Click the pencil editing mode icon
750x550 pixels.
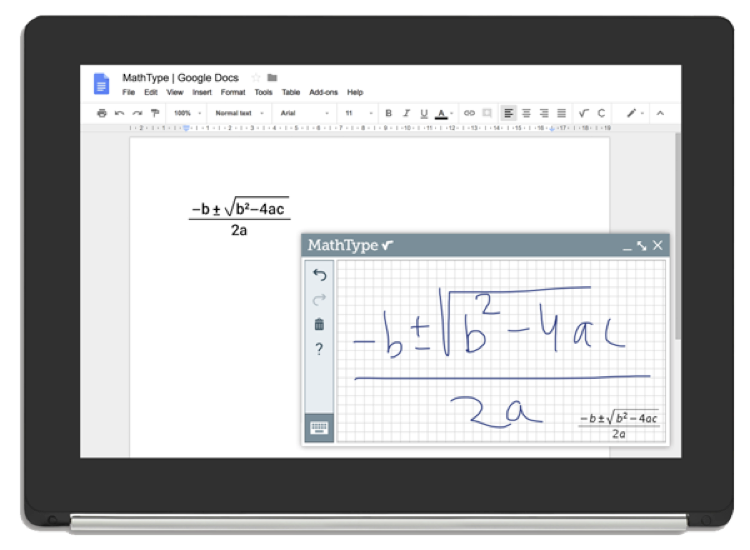tap(631, 113)
